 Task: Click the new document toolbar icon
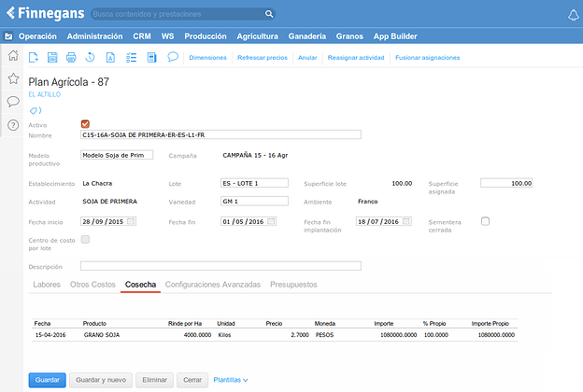pyautogui.click(x=34, y=57)
